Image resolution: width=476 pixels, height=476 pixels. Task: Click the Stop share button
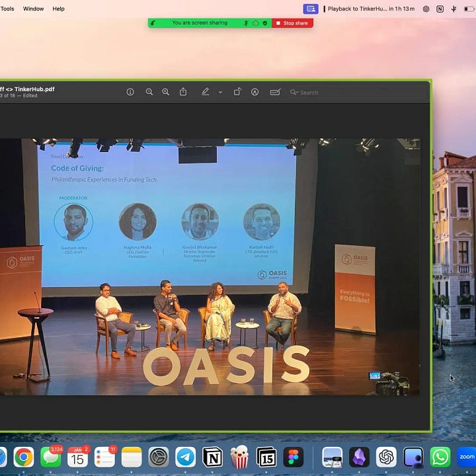pyautogui.click(x=292, y=23)
